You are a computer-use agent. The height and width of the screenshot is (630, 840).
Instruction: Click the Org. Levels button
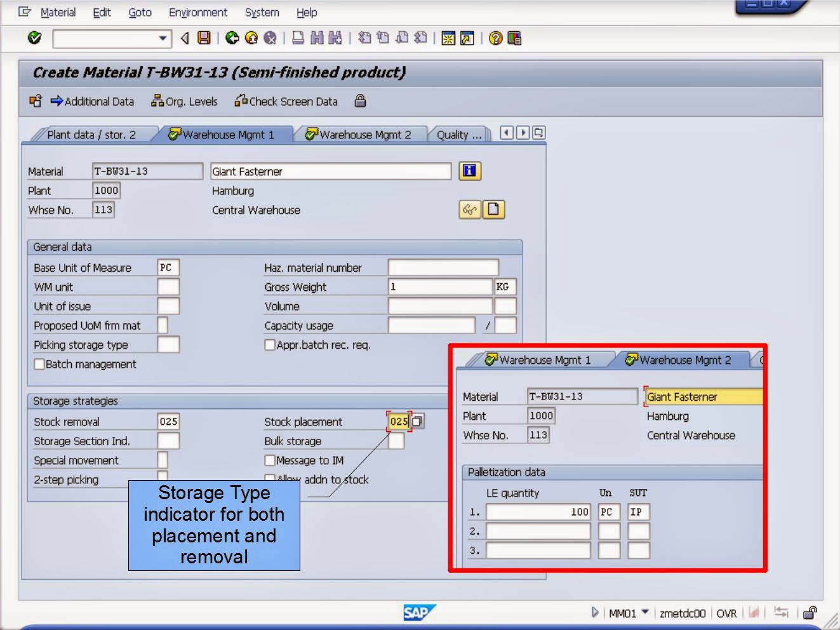[x=184, y=101]
